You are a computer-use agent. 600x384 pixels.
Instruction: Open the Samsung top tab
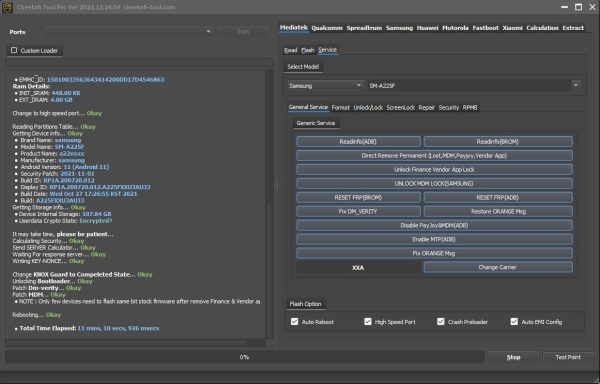(399, 28)
